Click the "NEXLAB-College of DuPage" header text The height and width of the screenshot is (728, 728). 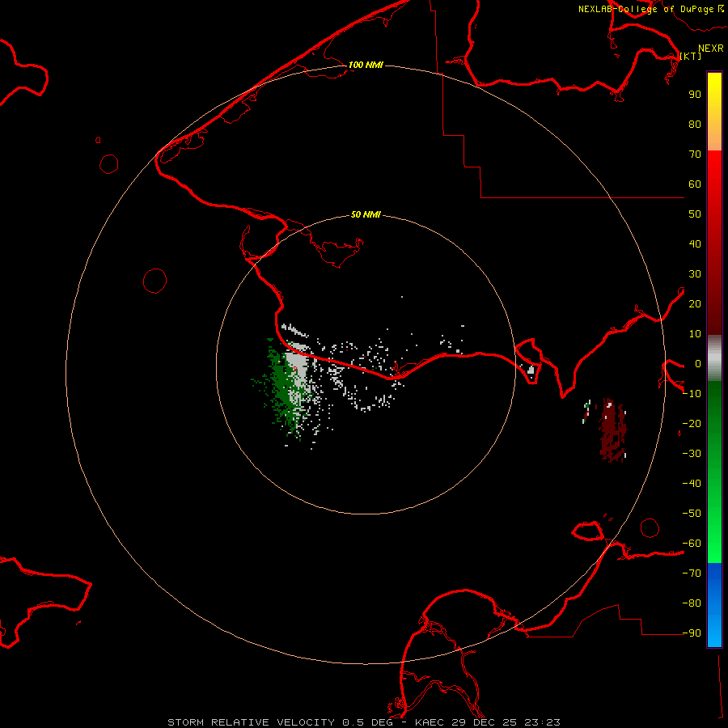click(646, 9)
